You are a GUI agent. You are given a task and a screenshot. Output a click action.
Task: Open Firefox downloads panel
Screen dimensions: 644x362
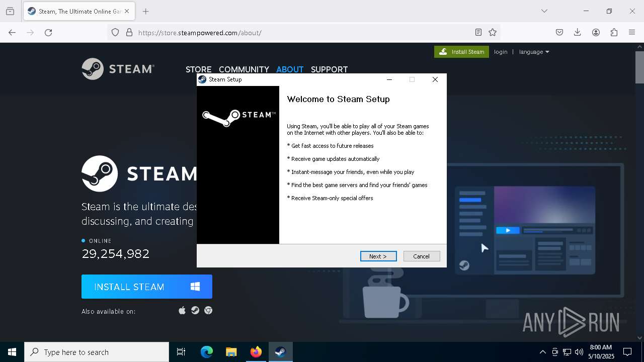click(x=578, y=33)
